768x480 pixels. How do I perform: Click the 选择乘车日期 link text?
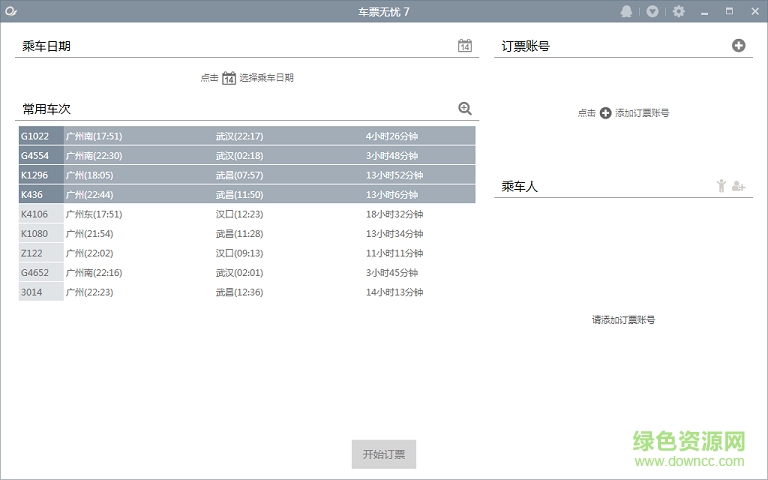pos(266,78)
